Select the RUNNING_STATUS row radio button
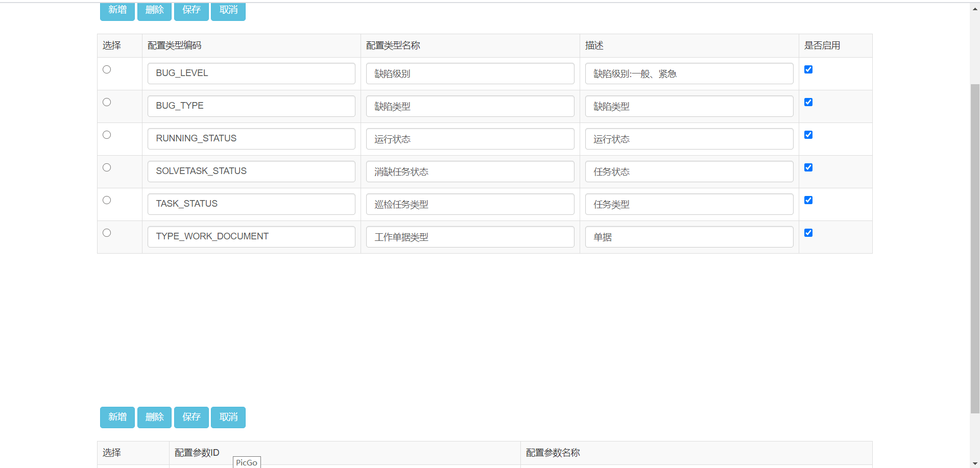Image resolution: width=980 pixels, height=468 pixels. (107, 135)
